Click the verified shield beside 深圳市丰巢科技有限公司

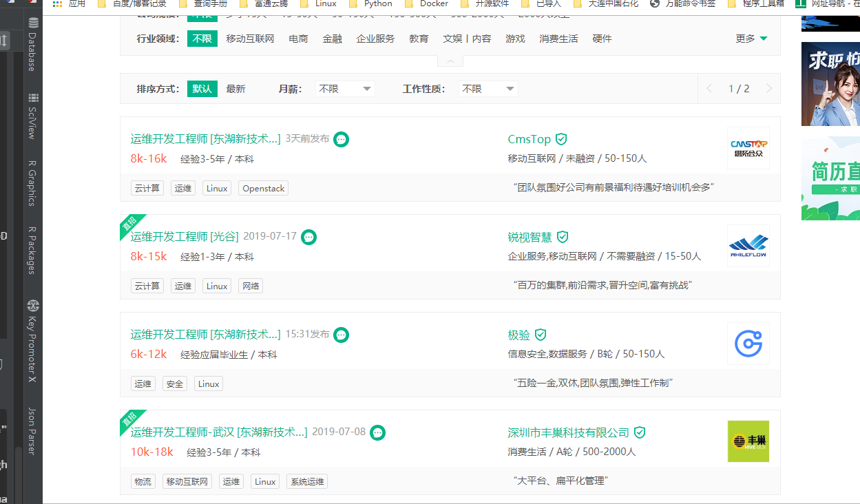(x=640, y=432)
